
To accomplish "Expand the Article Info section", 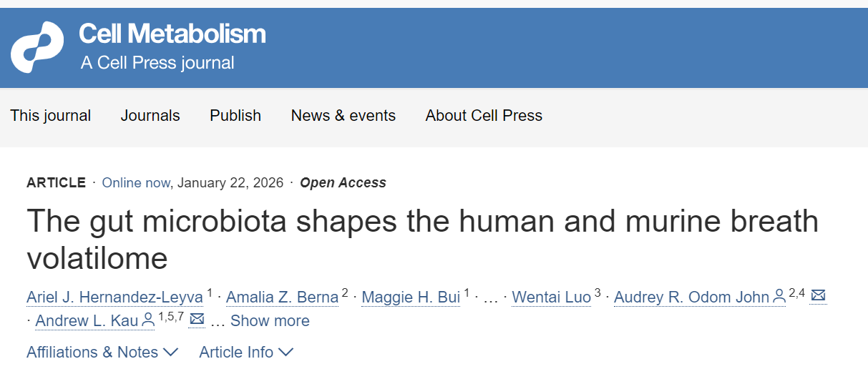I will 245,353.
